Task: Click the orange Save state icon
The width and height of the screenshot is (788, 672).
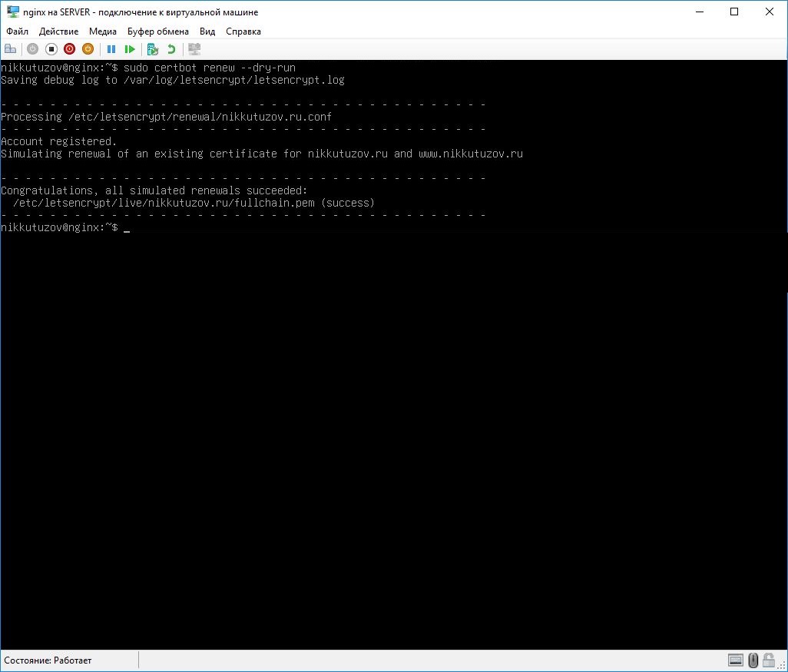Action: (88, 49)
